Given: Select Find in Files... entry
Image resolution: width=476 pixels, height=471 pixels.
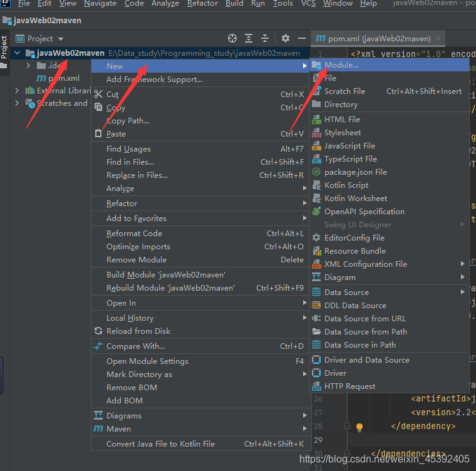Looking at the screenshot, I should click(200, 162).
